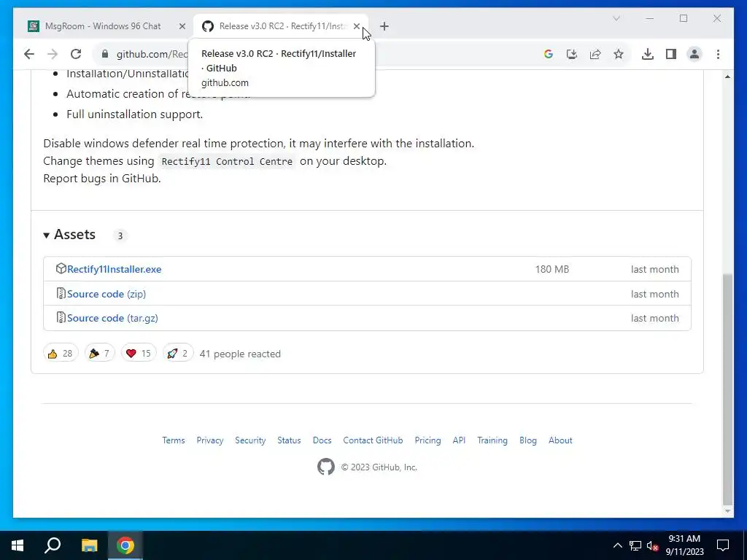Collapse the Assets section triangle
The image size is (747, 560).
(x=46, y=236)
